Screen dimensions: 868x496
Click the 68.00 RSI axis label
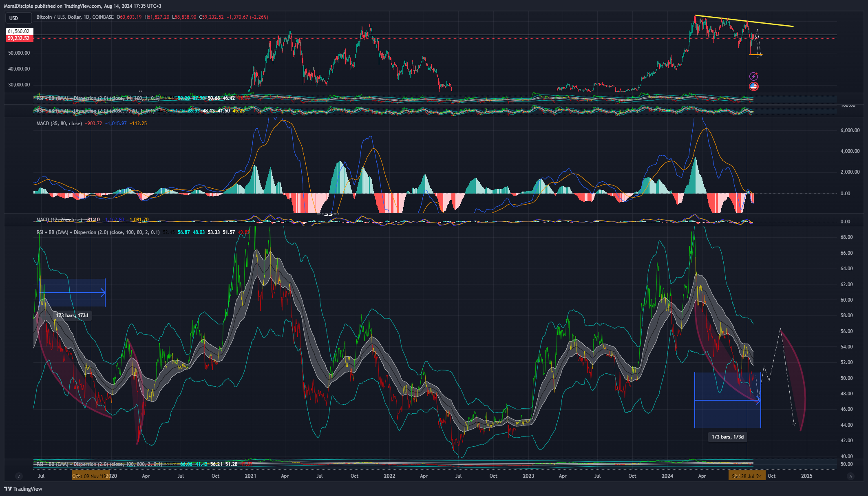[847, 237]
